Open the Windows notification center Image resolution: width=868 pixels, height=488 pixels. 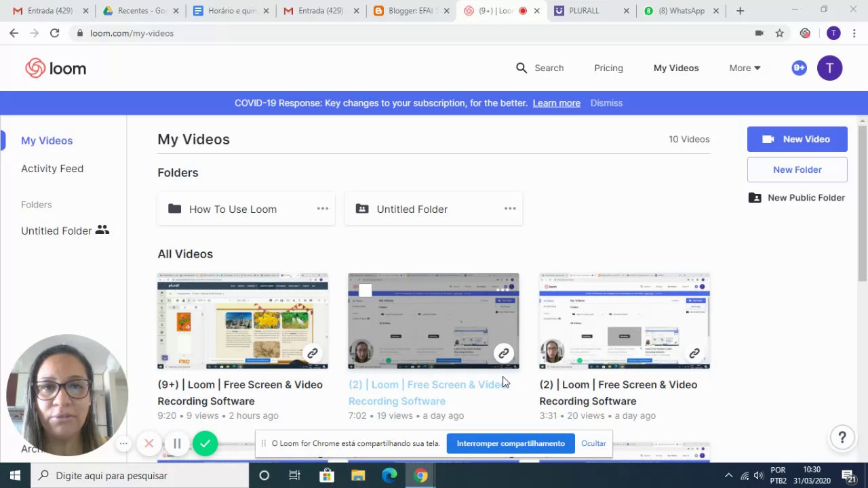click(x=848, y=476)
